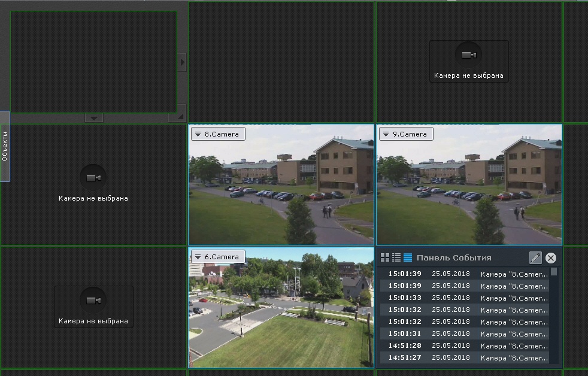
Task: Open the 6.Camera dropdown menu
Action: point(198,257)
